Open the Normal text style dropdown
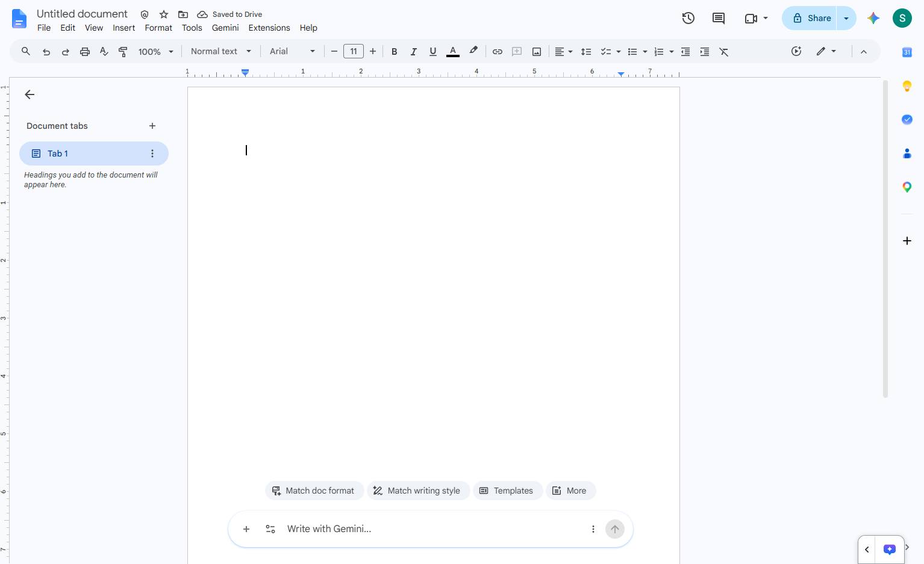Viewport: 924px width, 564px height. [x=220, y=52]
